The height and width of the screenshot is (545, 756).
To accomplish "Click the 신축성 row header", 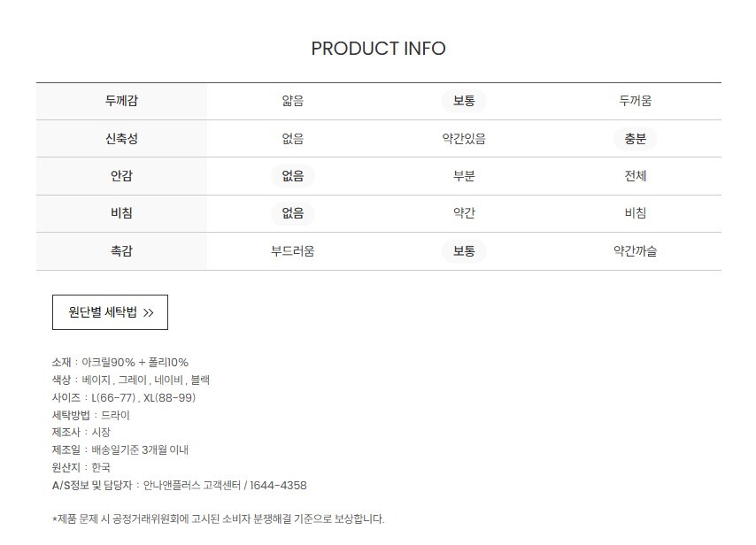I will pos(121,139).
